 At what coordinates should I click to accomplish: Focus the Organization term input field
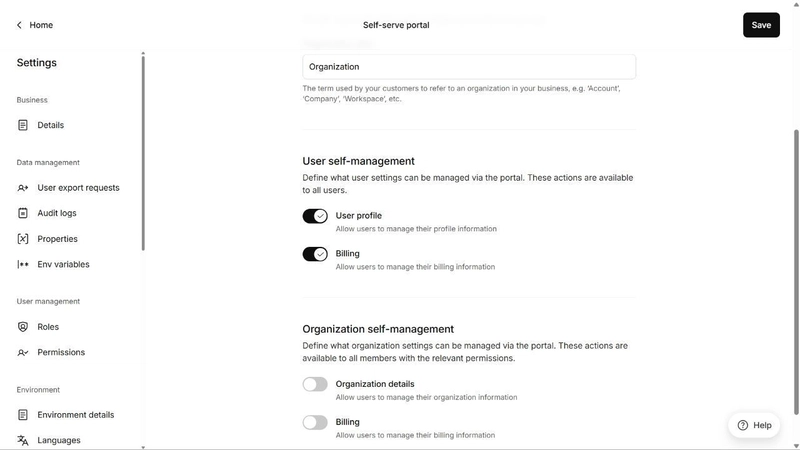pyautogui.click(x=469, y=67)
